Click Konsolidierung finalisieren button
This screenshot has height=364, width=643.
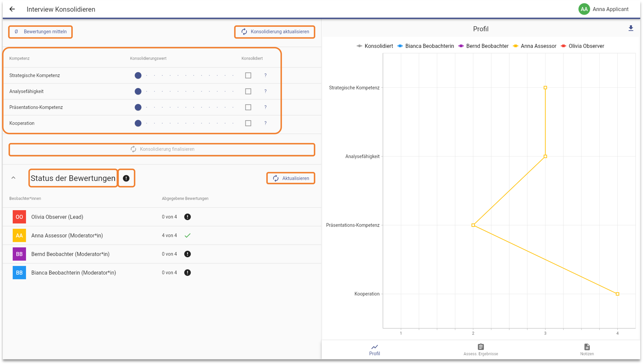[x=162, y=149]
